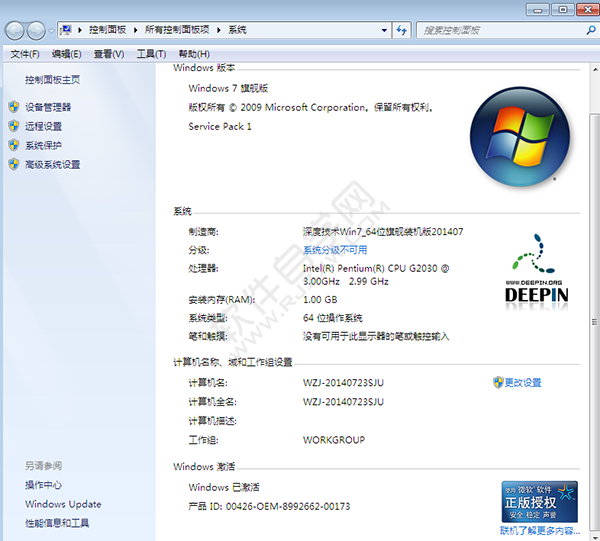The height and width of the screenshot is (541, 600).
Task: Select the text Windows 7 旗舰版
Action: click(228, 88)
